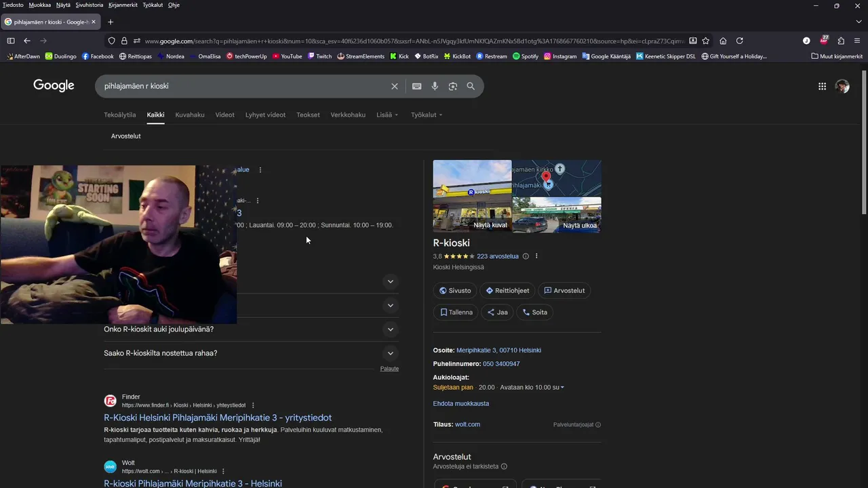This screenshot has height=488, width=868.
Task: Search by image with the camera icon
Action: (452, 86)
